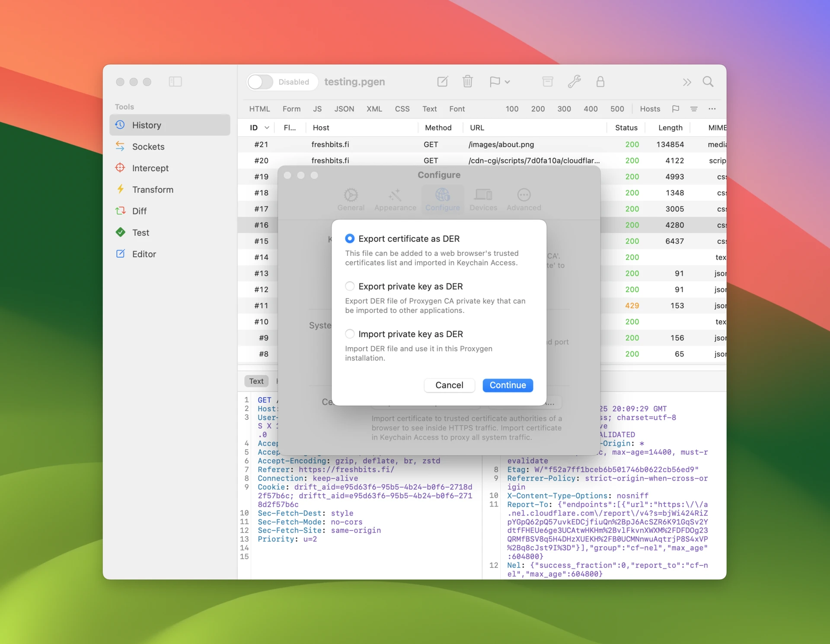Select Export certificate as DER option
The image size is (830, 644).
[350, 239]
